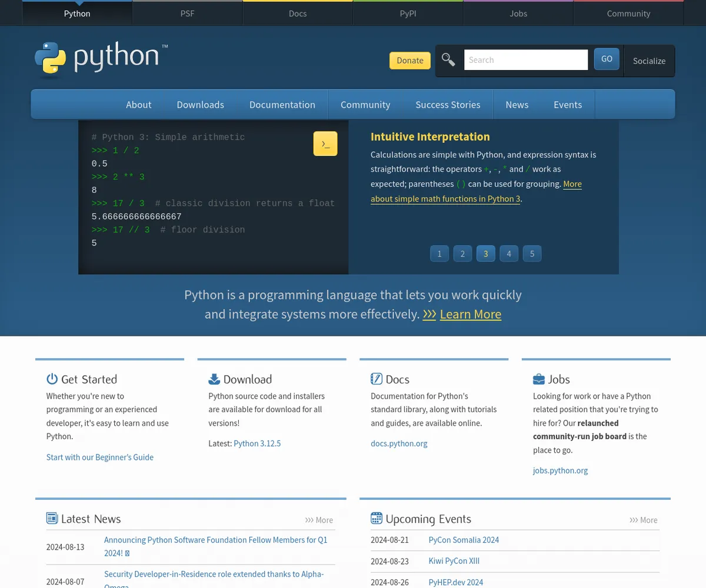
Task: Switch to the PyPI top tab
Action: point(408,14)
